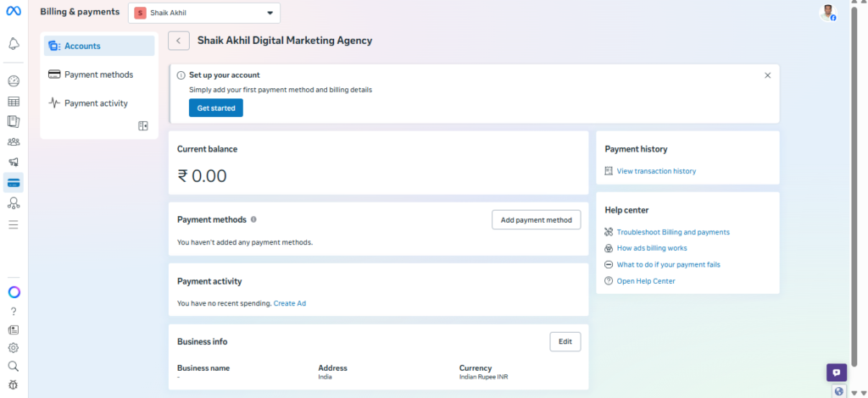Click the report bug icon
Image resolution: width=868 pixels, height=398 pixels.
click(14, 384)
